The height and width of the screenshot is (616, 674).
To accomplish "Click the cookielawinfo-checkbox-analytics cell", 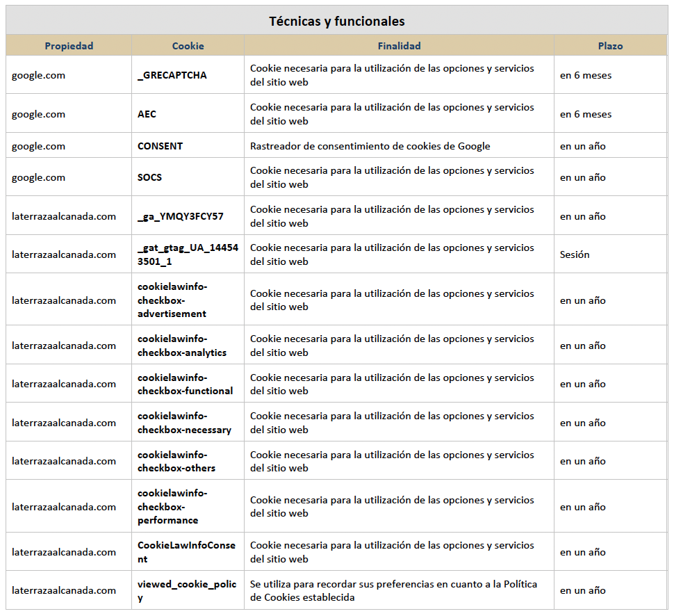I will pos(188,345).
